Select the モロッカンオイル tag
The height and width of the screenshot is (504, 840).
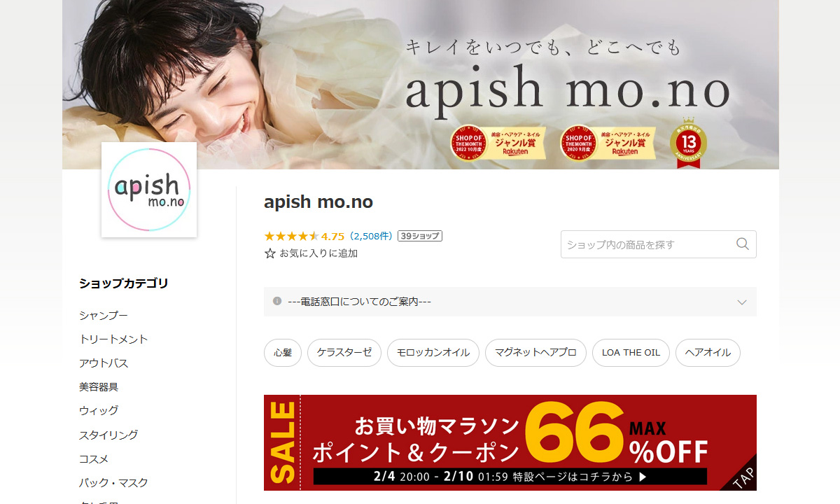tap(433, 353)
